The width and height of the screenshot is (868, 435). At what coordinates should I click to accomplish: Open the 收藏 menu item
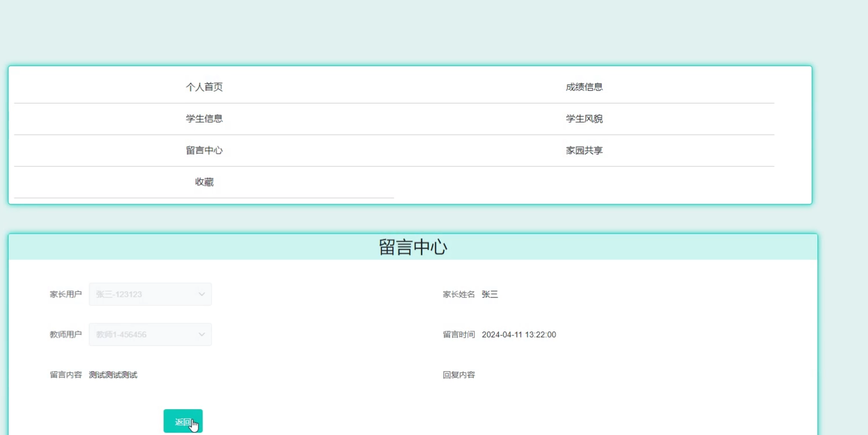pyautogui.click(x=204, y=182)
